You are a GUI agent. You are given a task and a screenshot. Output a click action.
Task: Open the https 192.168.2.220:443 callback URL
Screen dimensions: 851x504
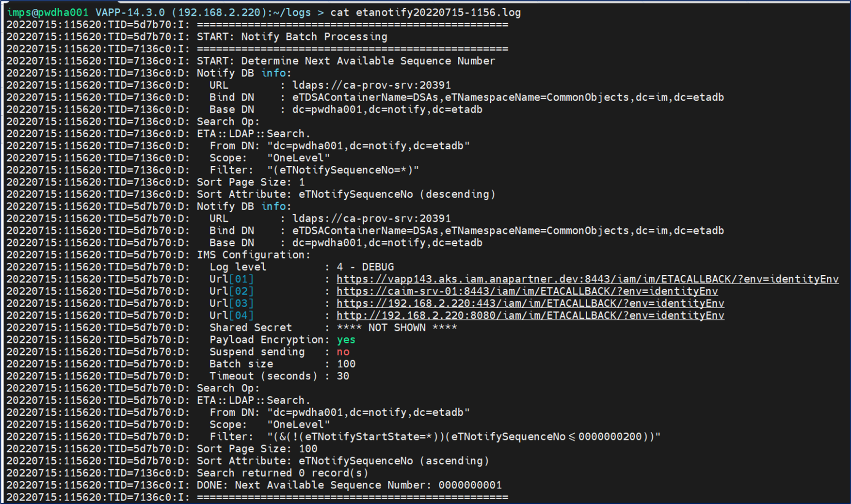530,303
